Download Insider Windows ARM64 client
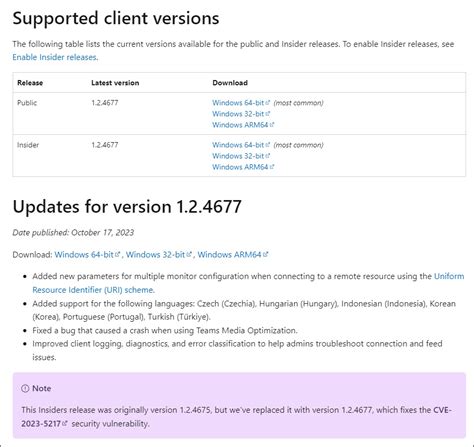474x447 pixels. (x=240, y=167)
